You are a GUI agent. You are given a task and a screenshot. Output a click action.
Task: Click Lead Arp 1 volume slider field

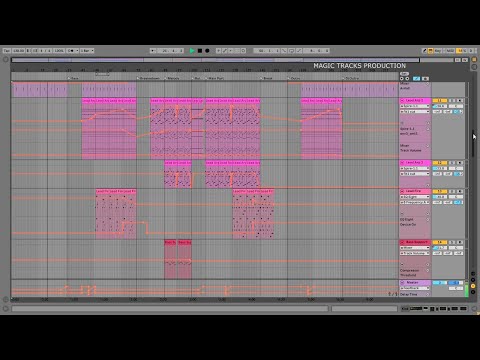(440, 106)
